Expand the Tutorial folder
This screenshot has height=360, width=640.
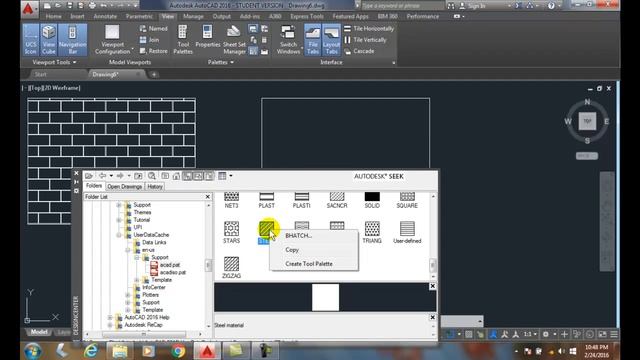118,220
